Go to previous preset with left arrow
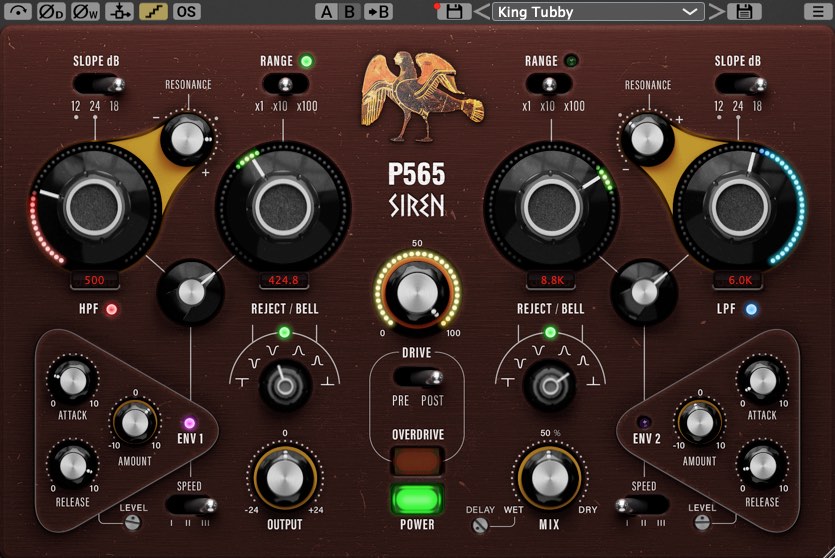 [x=481, y=11]
